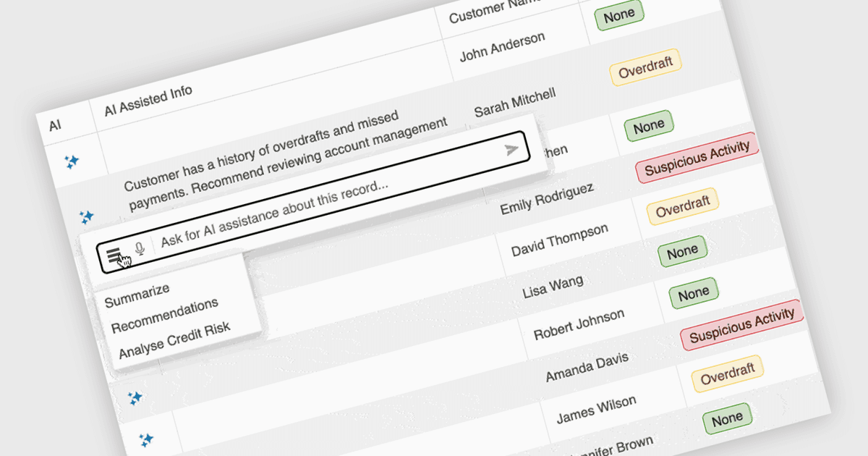This screenshot has width=868, height=456.
Task: Activate the microphone voice input icon
Action: click(140, 248)
